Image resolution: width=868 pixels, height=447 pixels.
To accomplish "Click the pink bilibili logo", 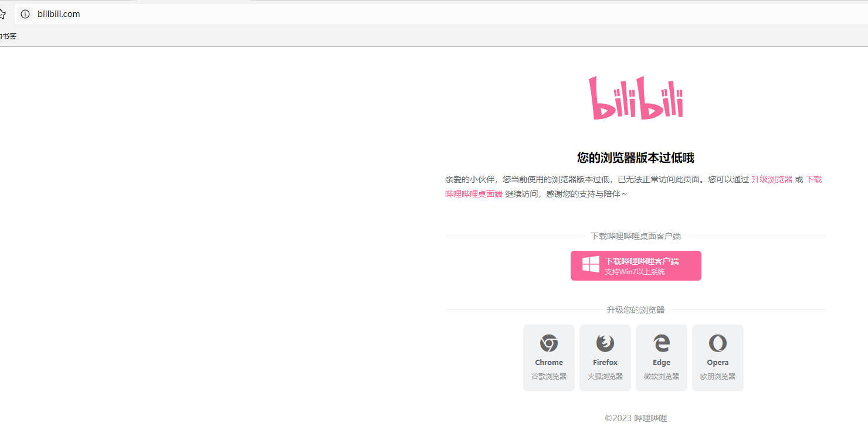I will tap(636, 98).
